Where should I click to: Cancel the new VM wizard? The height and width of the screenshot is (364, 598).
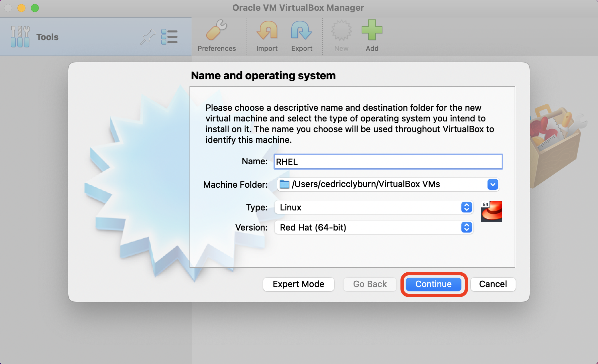(x=493, y=284)
